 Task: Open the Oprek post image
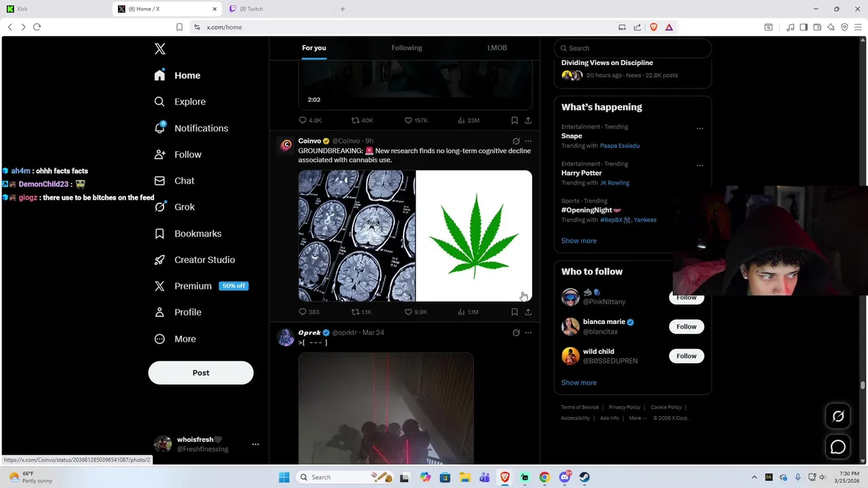(x=386, y=409)
